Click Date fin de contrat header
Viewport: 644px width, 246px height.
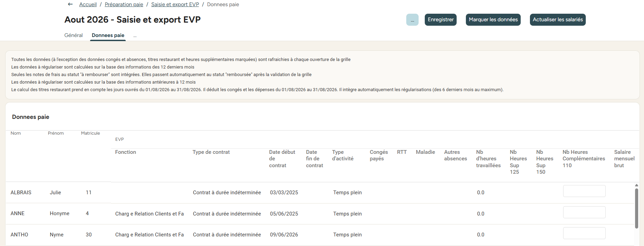(314, 159)
